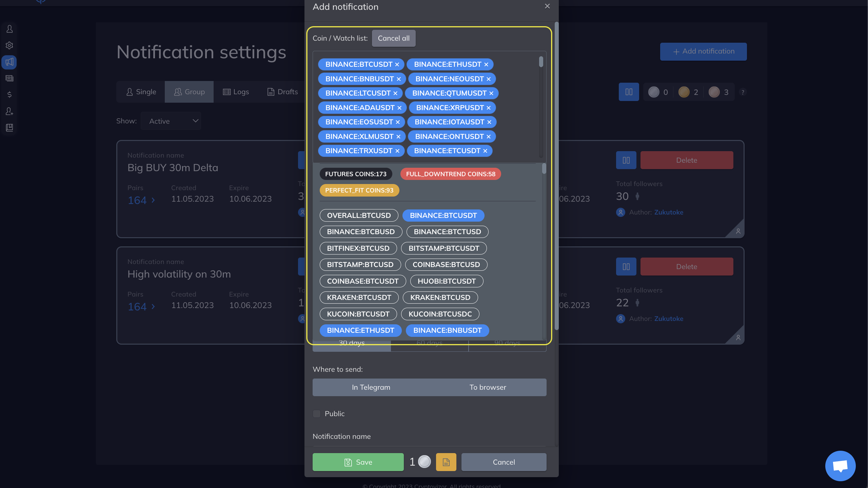Open the bookmark book sidebar icon
Screen dimensions: 868x488
click(9, 128)
